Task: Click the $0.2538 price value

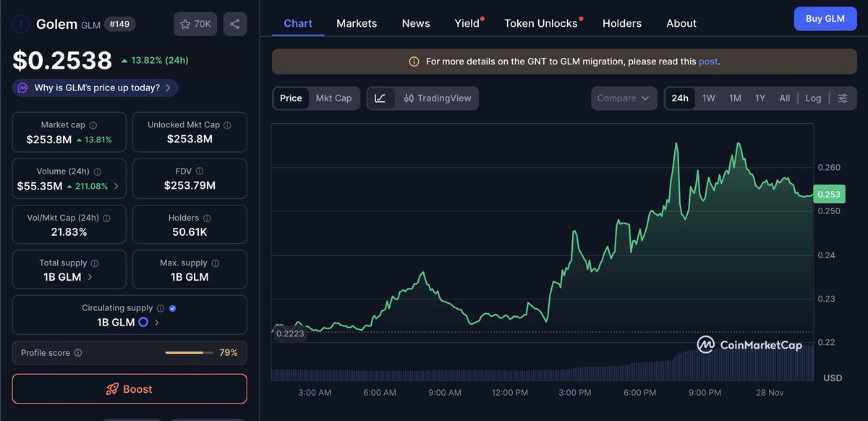Action: [62, 60]
